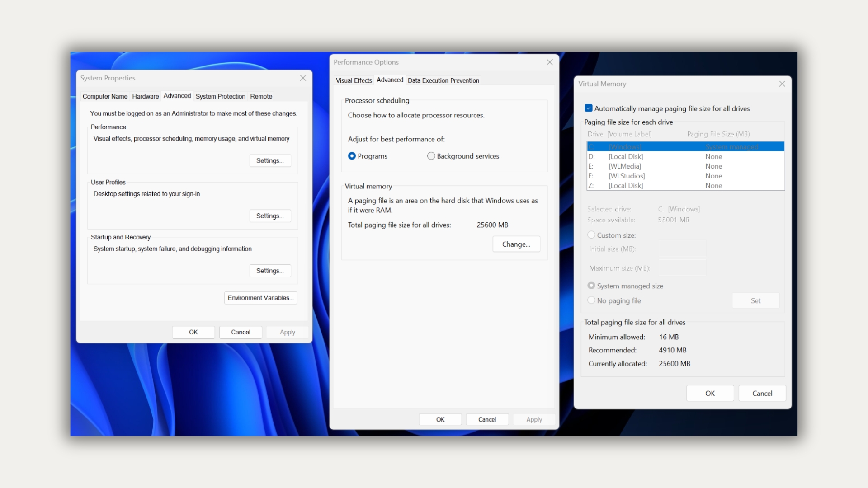The width and height of the screenshot is (868, 488).
Task: Select the E: [WLMedia] drive row
Action: coord(686,166)
